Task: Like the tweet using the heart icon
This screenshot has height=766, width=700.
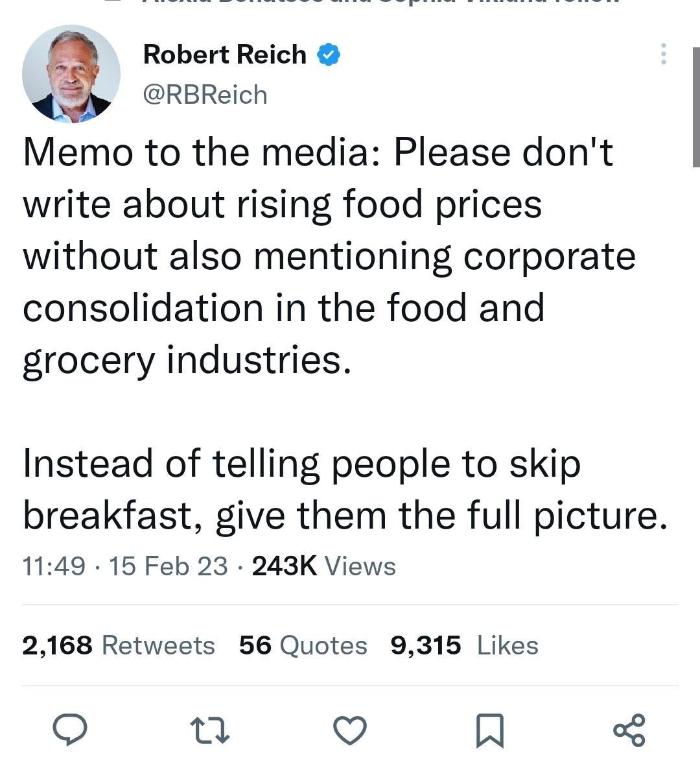Action: click(x=350, y=731)
